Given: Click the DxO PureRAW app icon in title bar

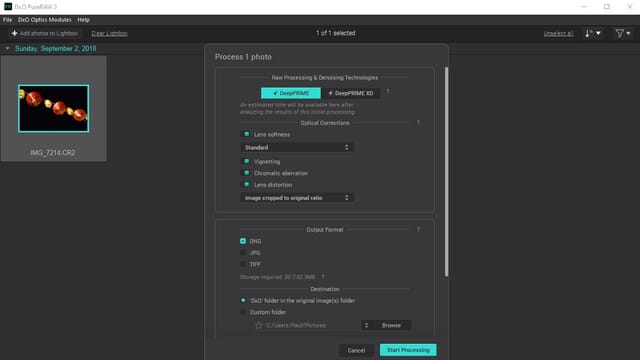Looking at the screenshot, I should tap(8, 7).
